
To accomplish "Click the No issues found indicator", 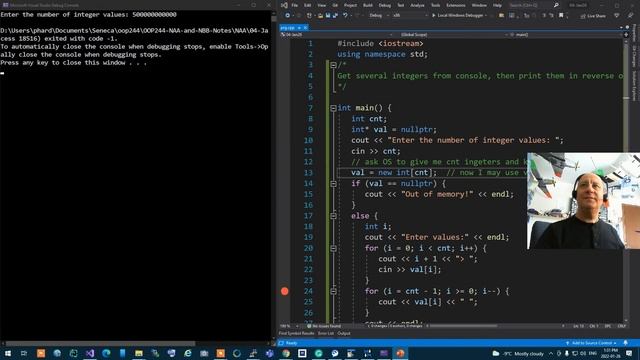I will (x=324, y=326).
